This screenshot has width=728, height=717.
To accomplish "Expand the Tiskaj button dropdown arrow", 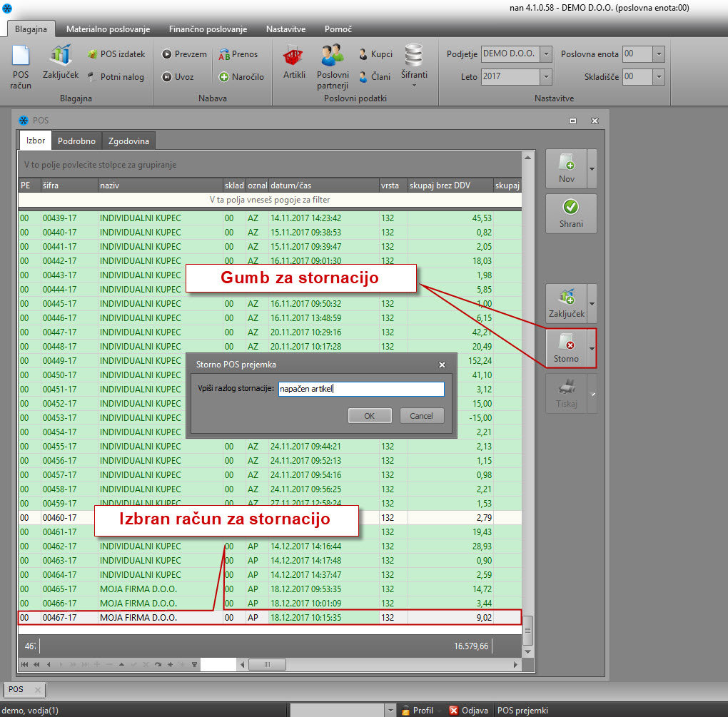I will 592,394.
